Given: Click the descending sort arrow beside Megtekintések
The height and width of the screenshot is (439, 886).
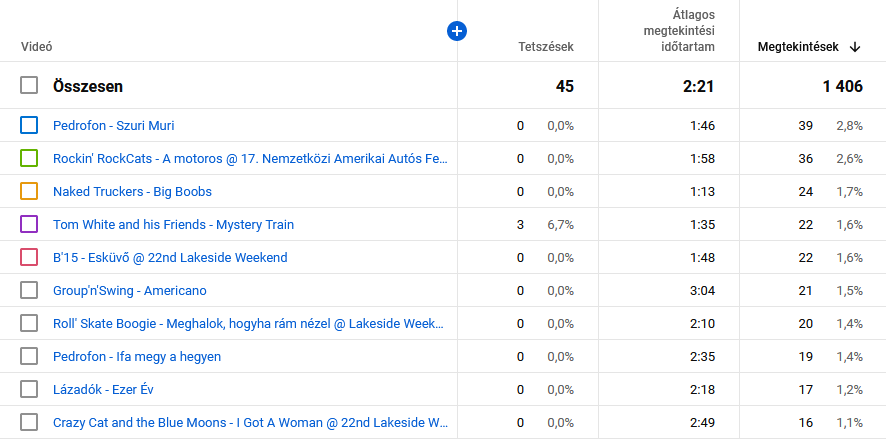Looking at the screenshot, I should coord(855,47).
